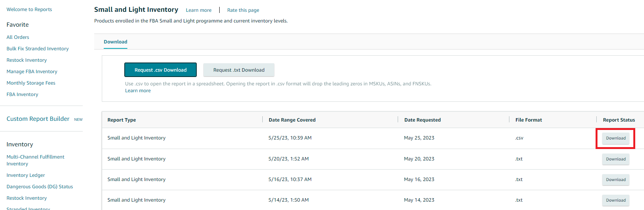Click the Rate this page link

(243, 10)
